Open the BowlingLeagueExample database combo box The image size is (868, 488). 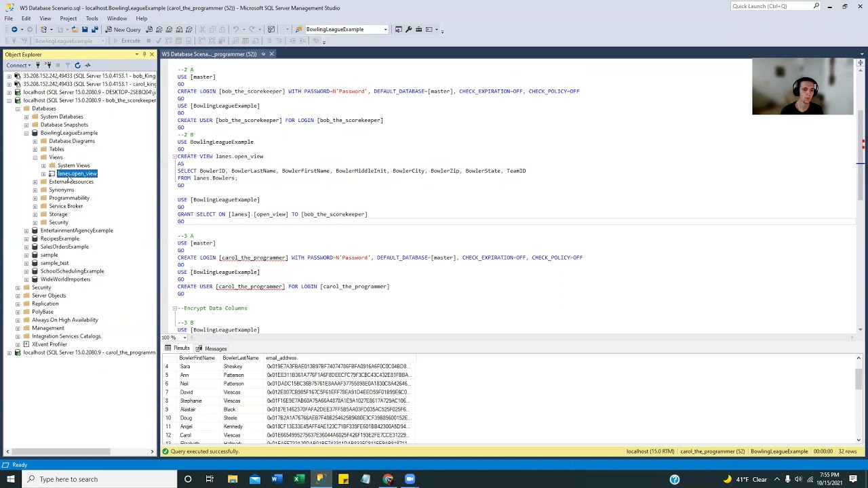click(346, 30)
